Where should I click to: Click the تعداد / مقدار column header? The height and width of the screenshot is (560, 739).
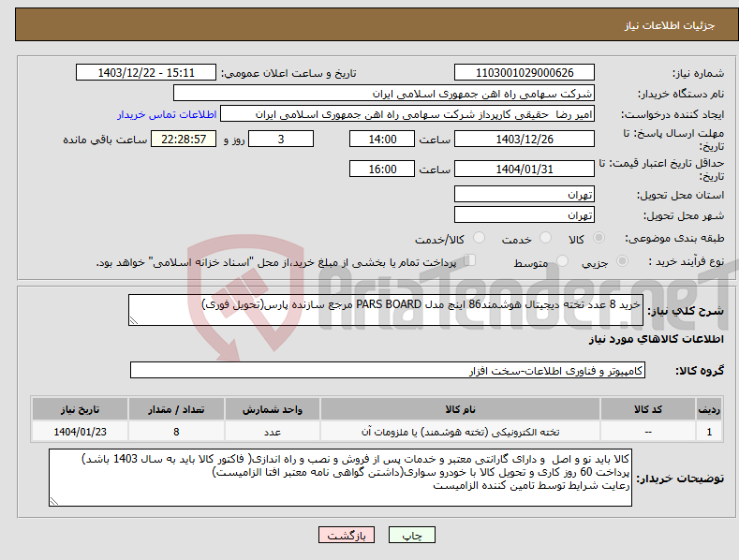pos(176,409)
